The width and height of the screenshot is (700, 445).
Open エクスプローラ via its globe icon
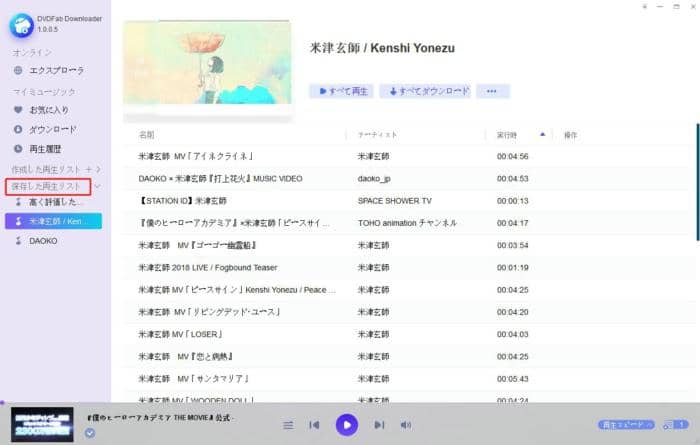[x=18, y=70]
